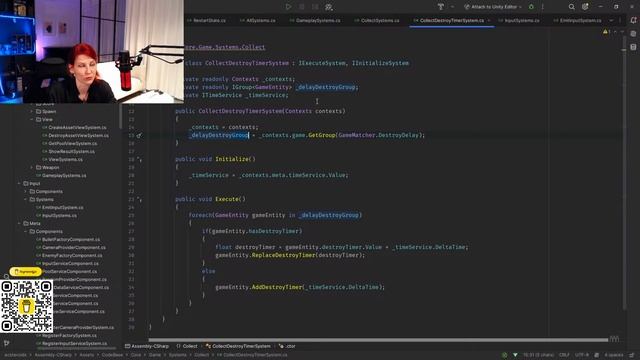Click Assembly-CSharp breadcrumb in editor footer
The height and width of the screenshot is (360, 640).
tap(147, 346)
